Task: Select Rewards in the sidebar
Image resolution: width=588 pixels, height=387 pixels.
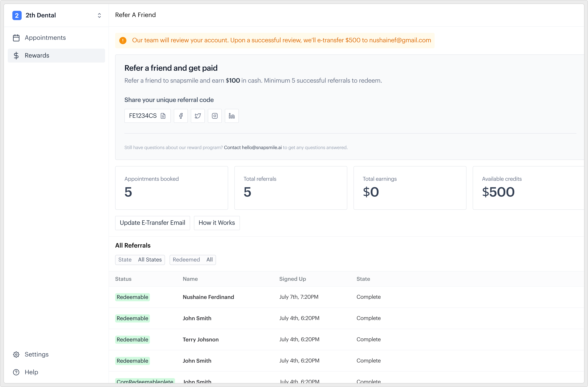Action: click(56, 56)
